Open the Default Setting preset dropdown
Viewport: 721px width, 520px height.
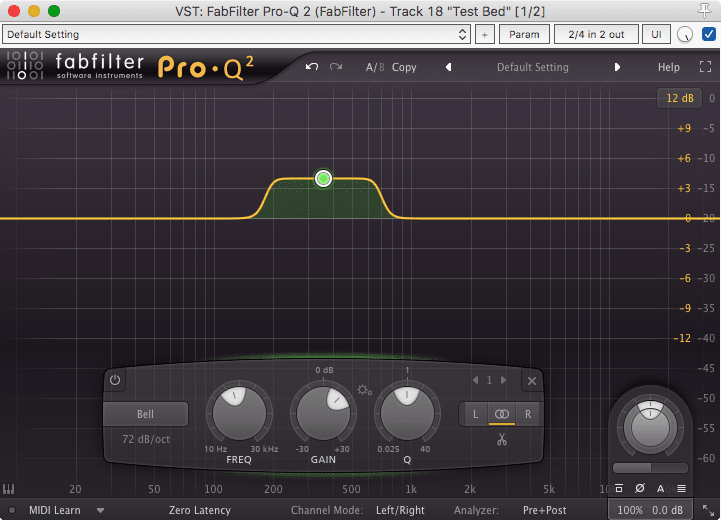(236, 35)
